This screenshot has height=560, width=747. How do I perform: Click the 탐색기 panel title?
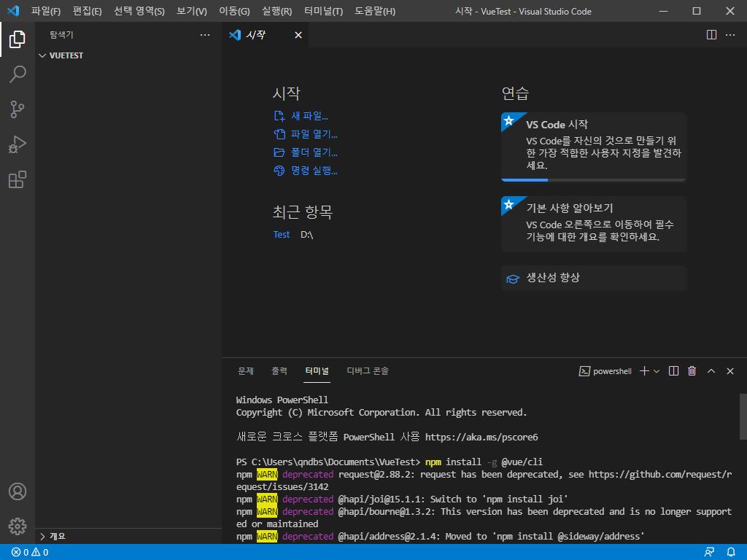pos(61,35)
